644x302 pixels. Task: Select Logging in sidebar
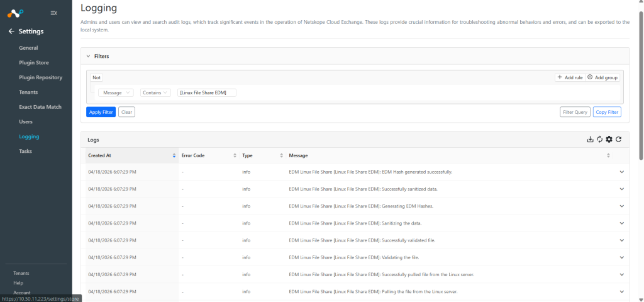tap(29, 137)
